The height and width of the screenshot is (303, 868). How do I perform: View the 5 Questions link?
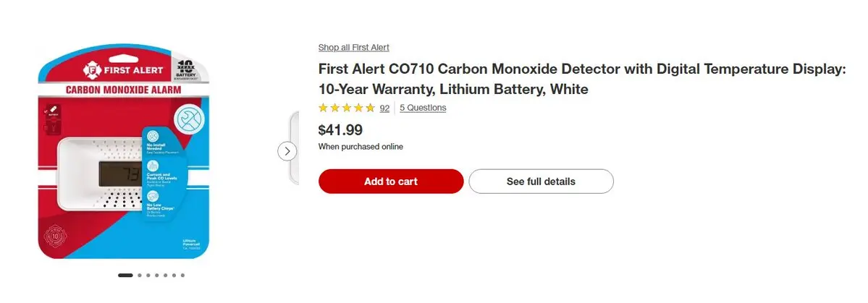423,108
